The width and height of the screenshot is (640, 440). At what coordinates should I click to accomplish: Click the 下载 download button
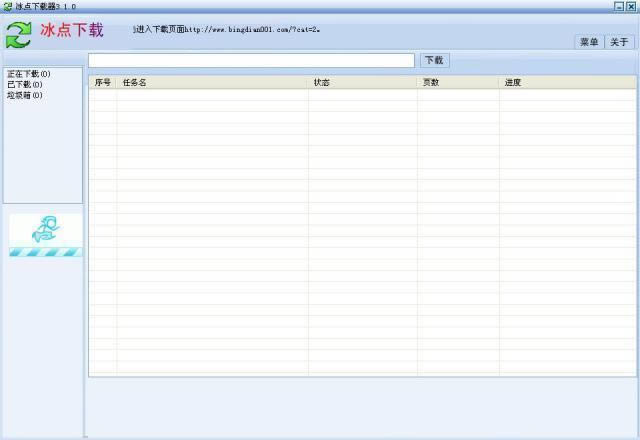coord(434,60)
